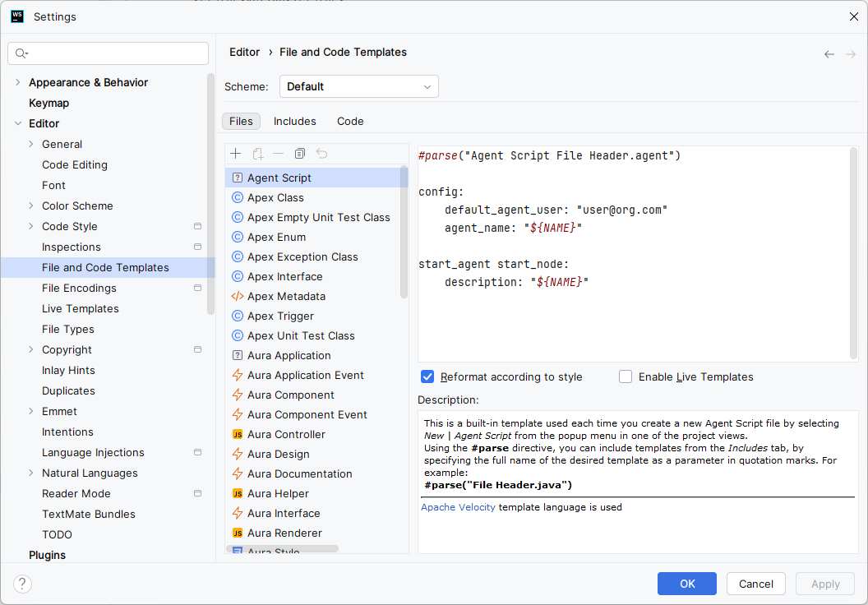Viewport: 868px width, 605px height.
Task: Expand the Color Scheme node
Action: click(x=31, y=206)
